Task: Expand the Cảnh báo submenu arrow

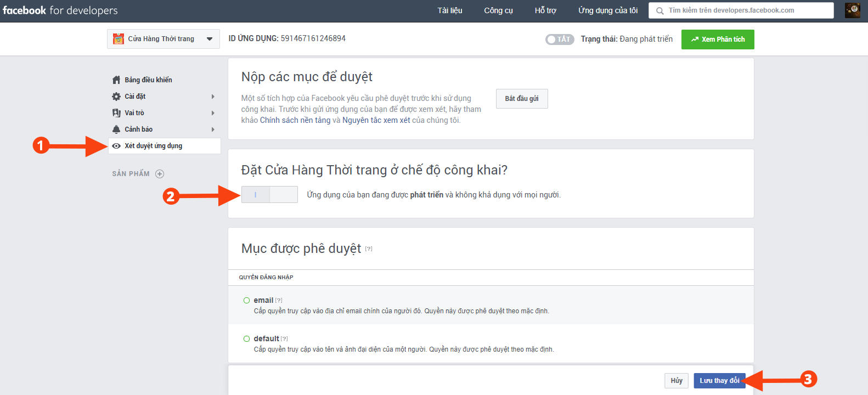Action: pyautogui.click(x=213, y=129)
